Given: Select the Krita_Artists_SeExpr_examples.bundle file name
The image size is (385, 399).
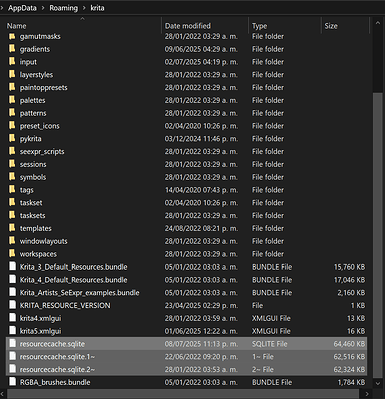Looking at the screenshot, I should [x=79, y=293].
